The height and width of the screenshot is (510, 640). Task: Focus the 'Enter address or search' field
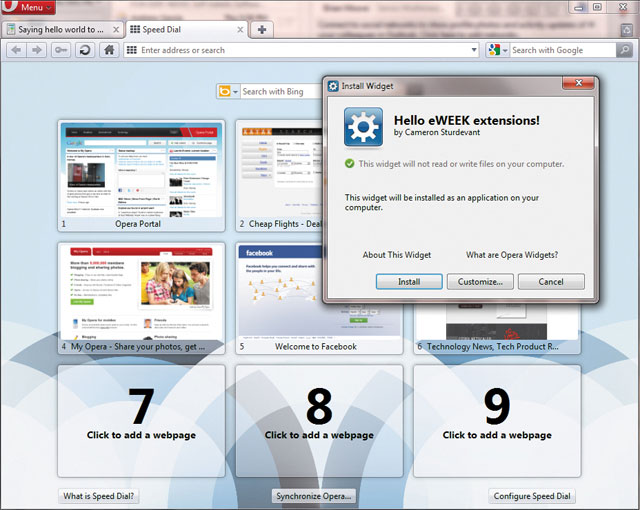tap(303, 50)
